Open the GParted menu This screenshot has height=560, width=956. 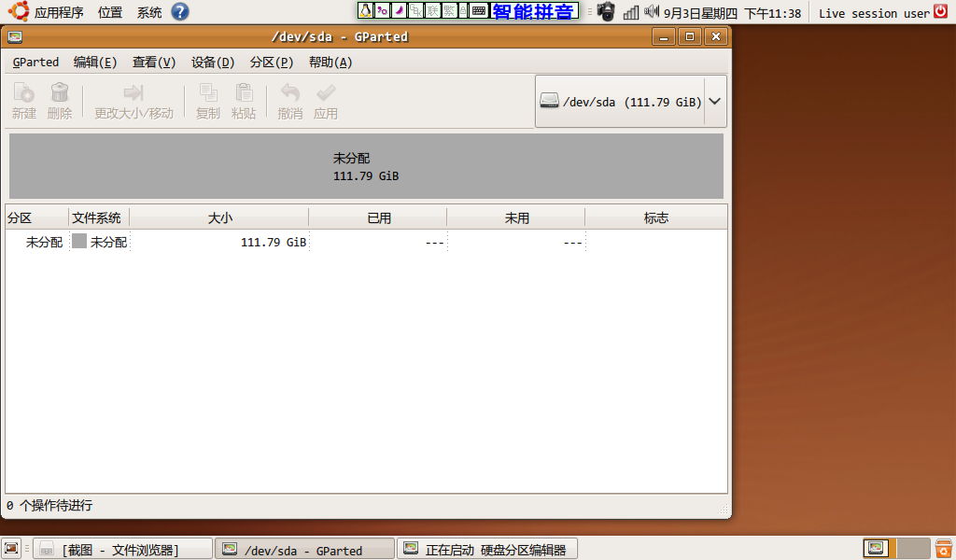[x=36, y=63]
